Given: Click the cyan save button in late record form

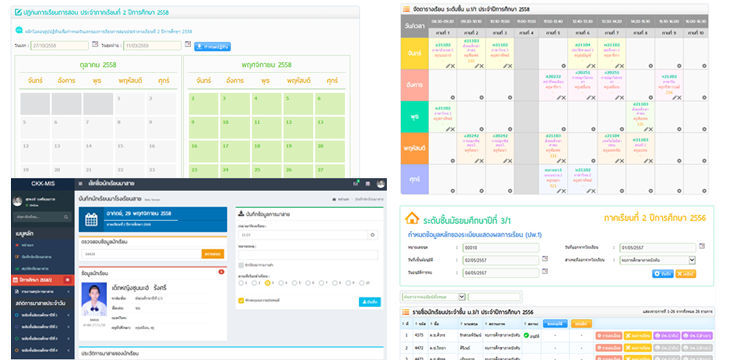Looking at the screenshot, I should (x=370, y=302).
